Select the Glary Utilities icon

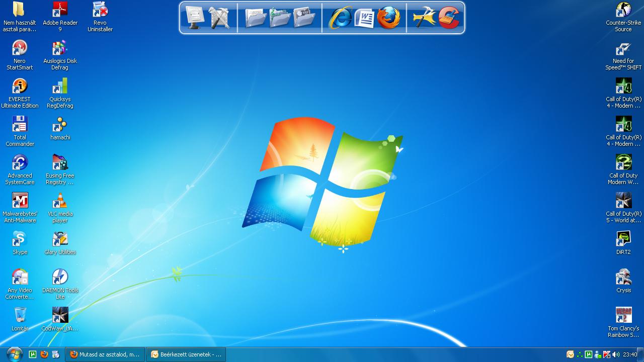[x=60, y=243]
